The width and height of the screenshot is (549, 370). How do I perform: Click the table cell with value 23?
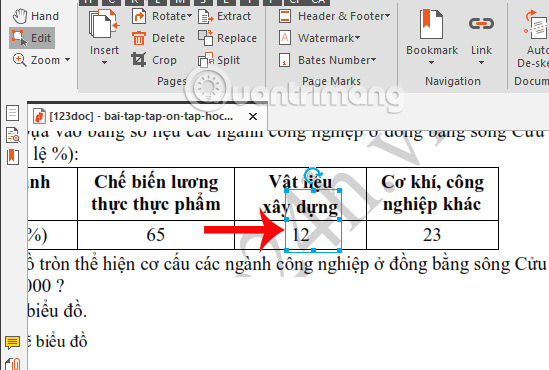click(x=432, y=235)
